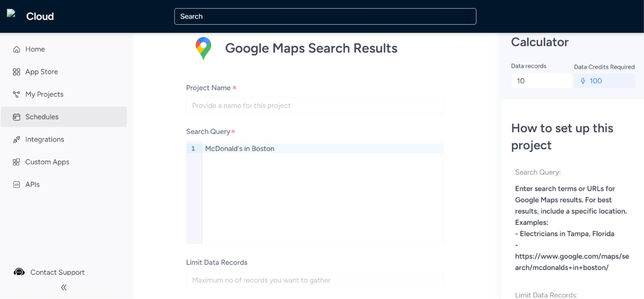Screen dimensions: 644x299
Task: Click the Google Maps pin logo
Action: coord(203,48)
